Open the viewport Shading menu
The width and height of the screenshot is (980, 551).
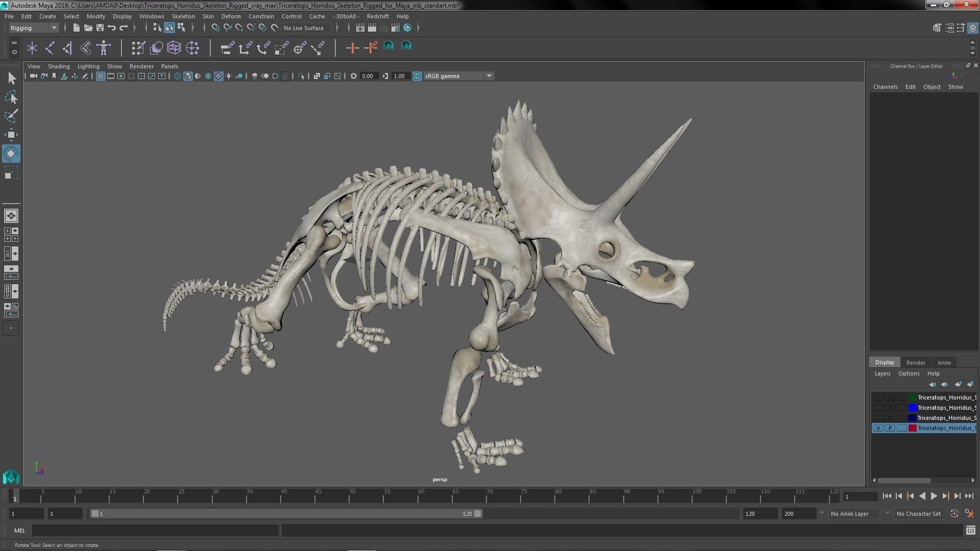coord(59,66)
